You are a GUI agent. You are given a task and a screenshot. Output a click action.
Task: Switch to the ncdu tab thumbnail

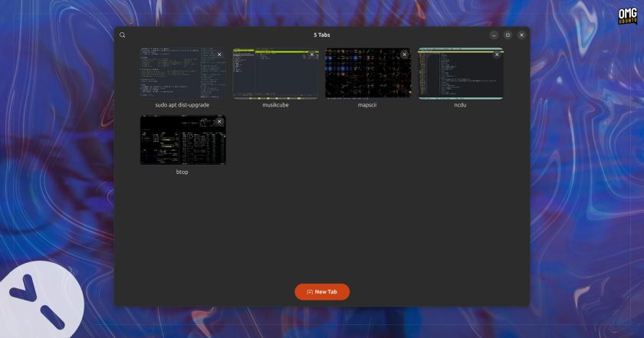tap(461, 74)
